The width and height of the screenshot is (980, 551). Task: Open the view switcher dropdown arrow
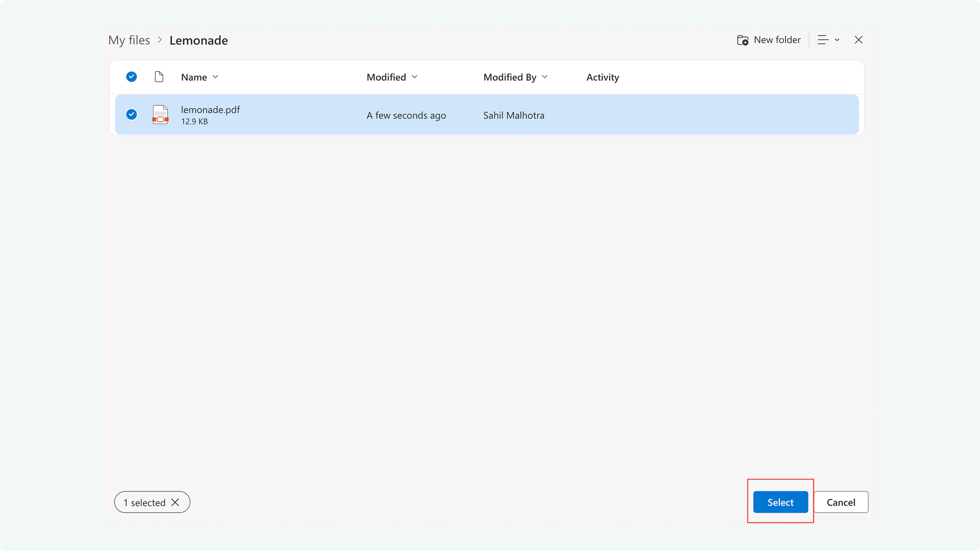(837, 40)
